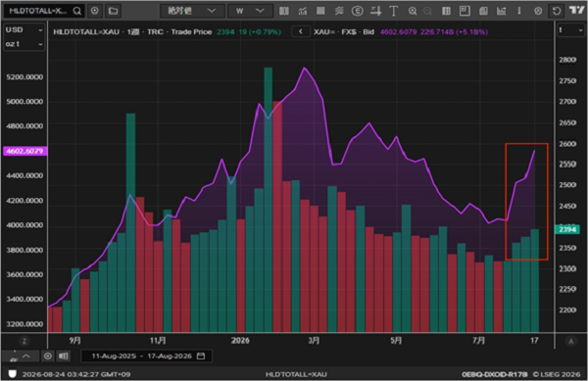Image resolution: width=588 pixels, height=381 pixels.
Task: Click the news document icon in toolbar
Action: [483, 11]
